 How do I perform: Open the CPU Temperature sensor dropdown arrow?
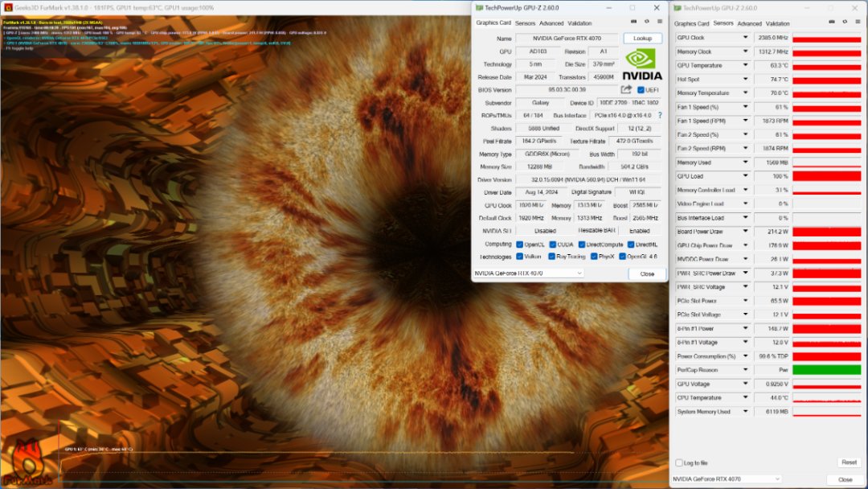(745, 397)
